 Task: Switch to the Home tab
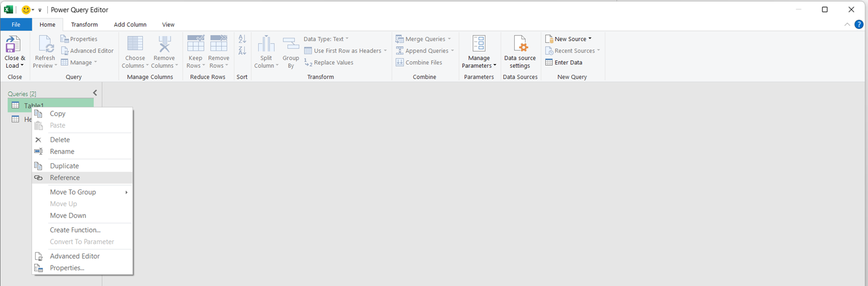(x=47, y=24)
